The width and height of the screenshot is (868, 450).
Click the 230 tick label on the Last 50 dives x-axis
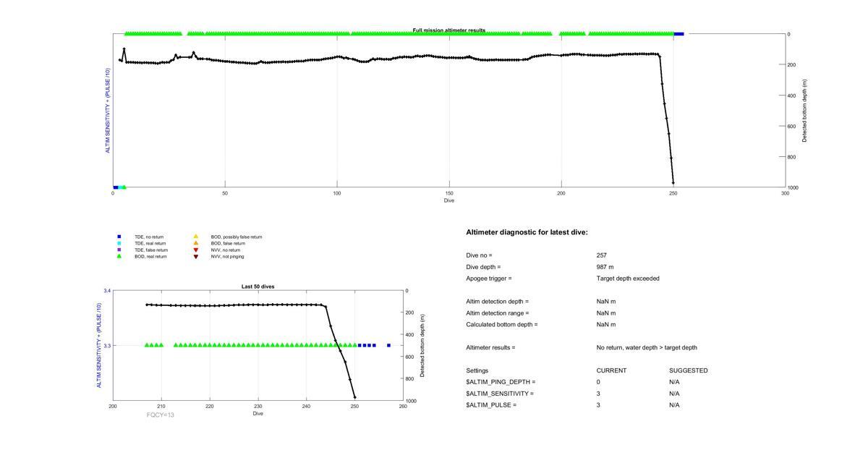pyautogui.click(x=258, y=407)
